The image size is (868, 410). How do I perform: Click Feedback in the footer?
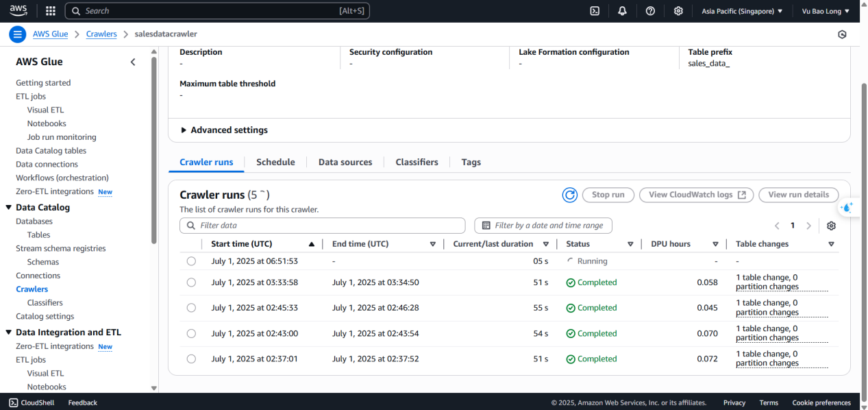(82, 402)
